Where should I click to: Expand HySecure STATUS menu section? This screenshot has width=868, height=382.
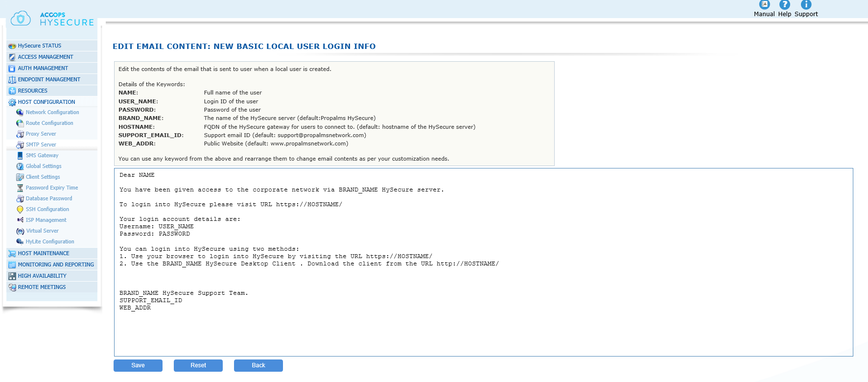tap(52, 46)
